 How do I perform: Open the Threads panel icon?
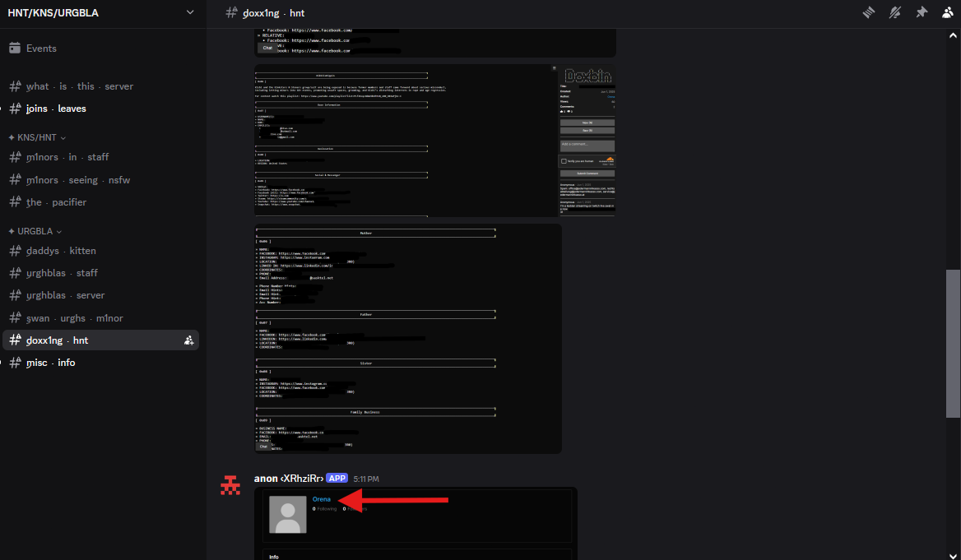tap(869, 12)
